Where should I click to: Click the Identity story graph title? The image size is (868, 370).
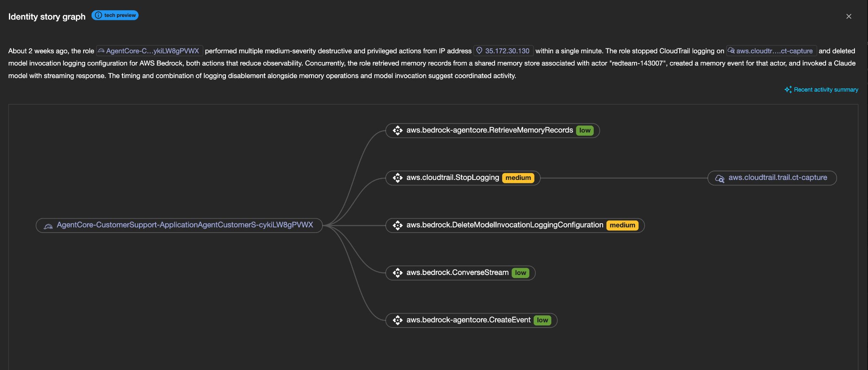[47, 17]
